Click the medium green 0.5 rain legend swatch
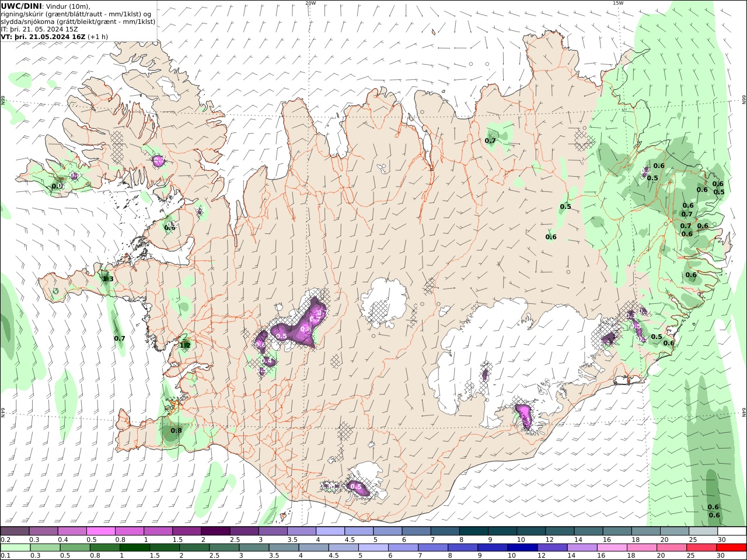747x560 pixels. [x=75, y=548]
